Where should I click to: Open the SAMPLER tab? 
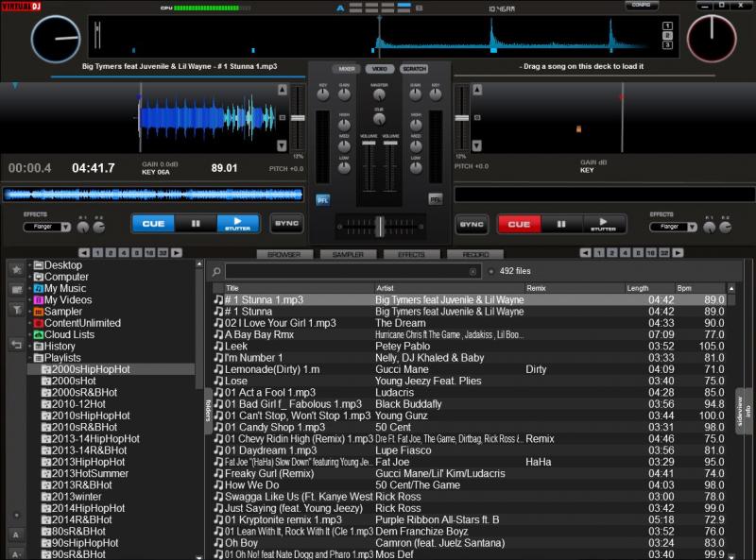point(348,254)
